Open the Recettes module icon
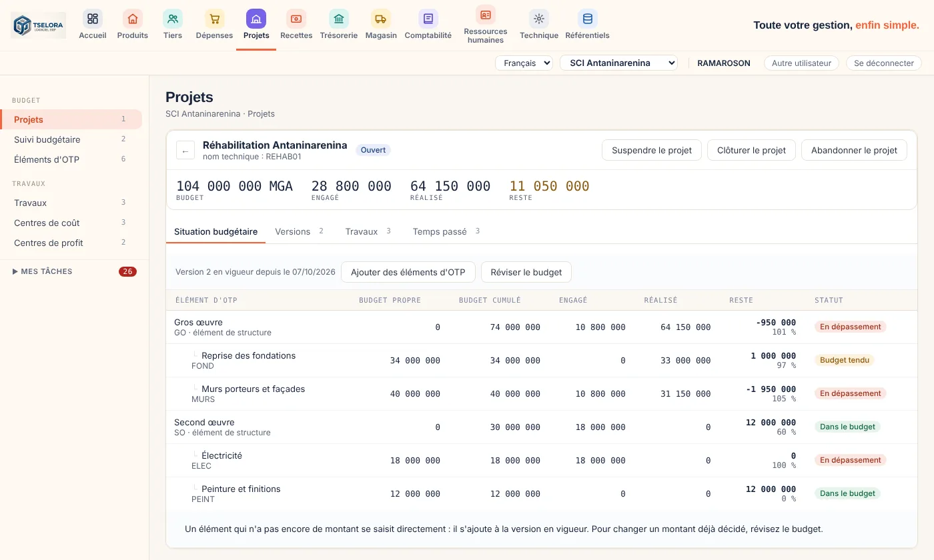This screenshot has height=560, width=934. (x=296, y=19)
